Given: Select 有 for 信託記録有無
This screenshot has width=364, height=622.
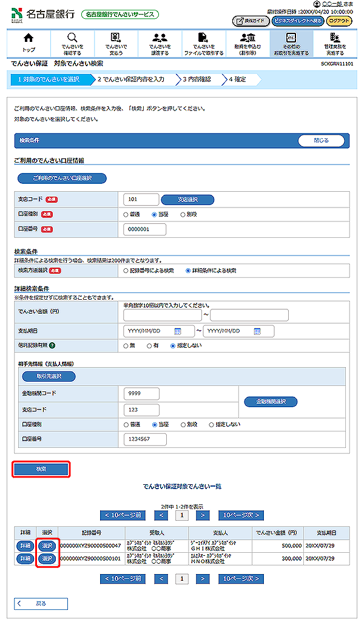Looking at the screenshot, I should click(149, 345).
